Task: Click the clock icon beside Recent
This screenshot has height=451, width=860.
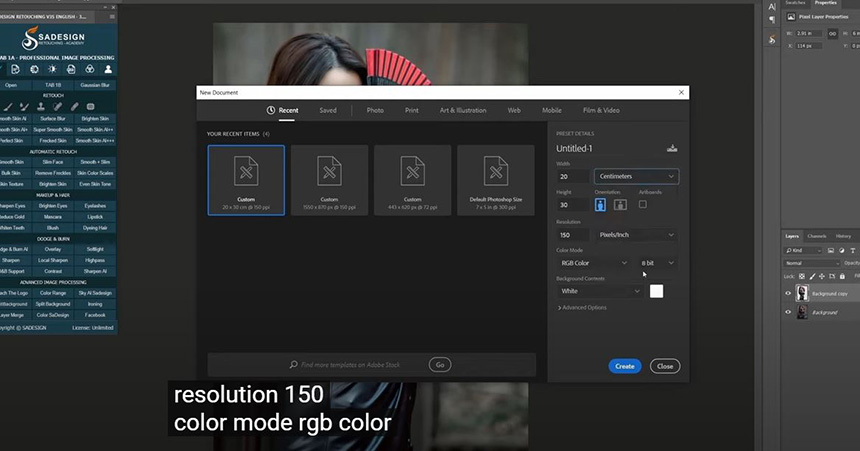Action: point(271,110)
